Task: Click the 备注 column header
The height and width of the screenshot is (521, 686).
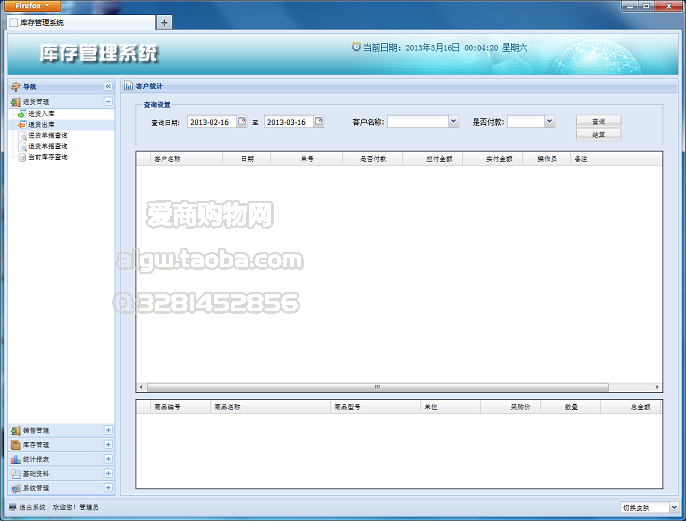Action: pyautogui.click(x=616, y=159)
